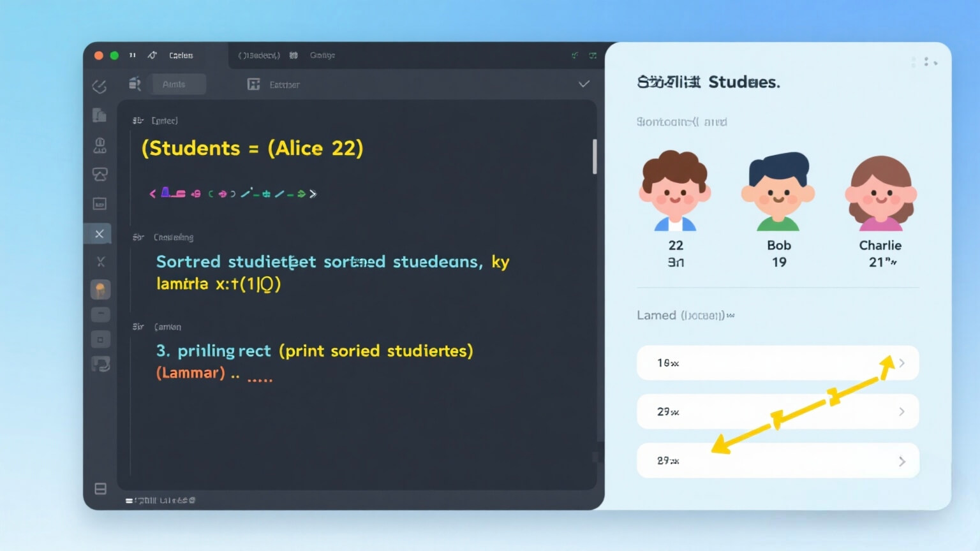Toggle the pause icon in the title bar
Viewport: 980px width, 551px height.
tap(133, 55)
